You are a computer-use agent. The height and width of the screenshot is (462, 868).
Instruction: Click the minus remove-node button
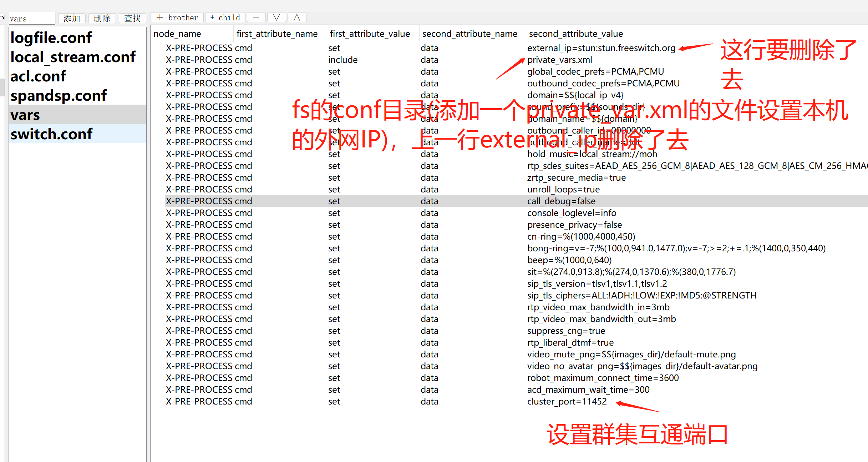(256, 17)
